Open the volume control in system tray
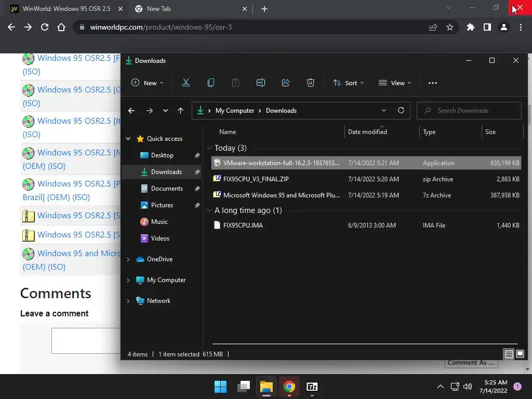This screenshot has height=399, width=532. 468,387
